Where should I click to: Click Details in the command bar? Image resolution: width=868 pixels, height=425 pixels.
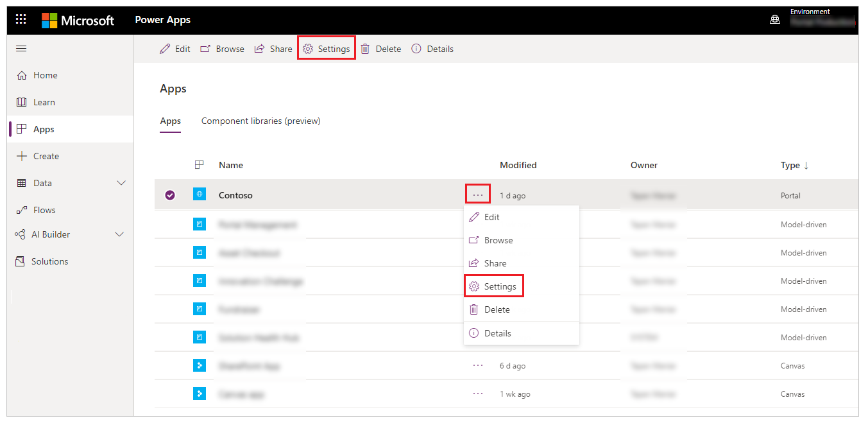432,49
